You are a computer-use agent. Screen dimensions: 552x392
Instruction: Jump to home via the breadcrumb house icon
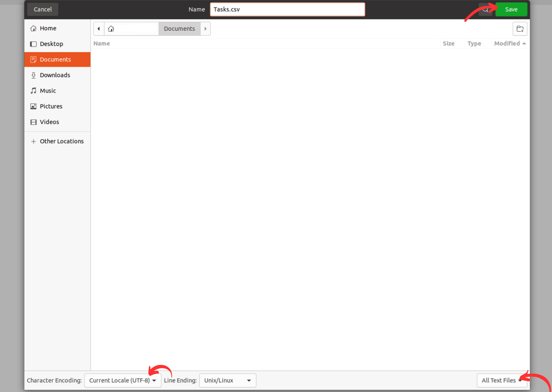pyautogui.click(x=111, y=28)
